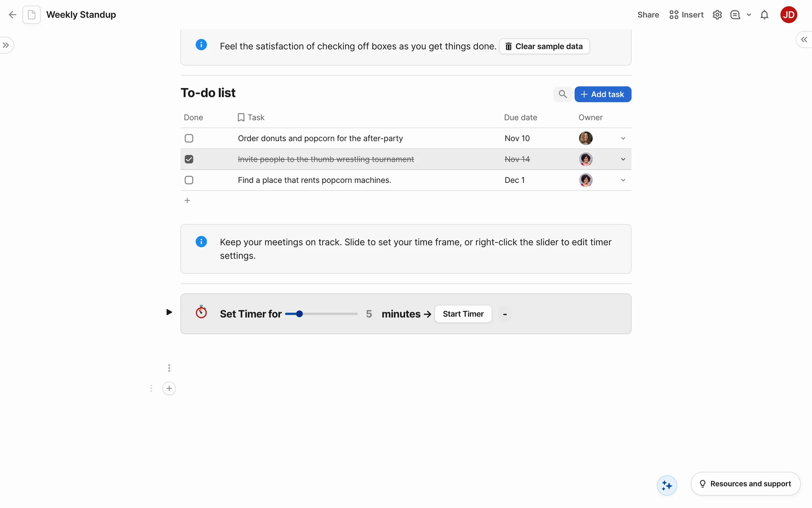Click the back arrow icon
812x508 pixels.
pyautogui.click(x=13, y=15)
